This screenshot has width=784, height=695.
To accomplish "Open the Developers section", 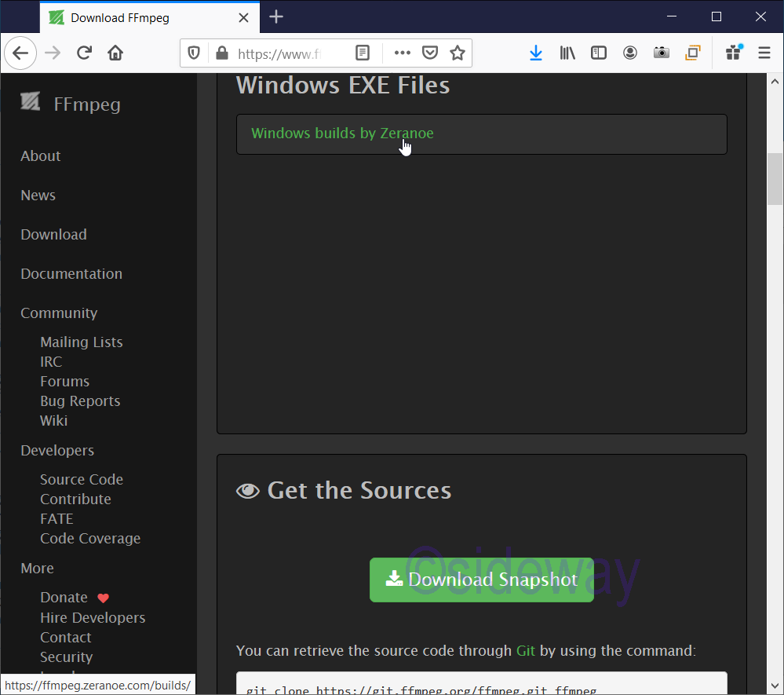I will tap(57, 450).
